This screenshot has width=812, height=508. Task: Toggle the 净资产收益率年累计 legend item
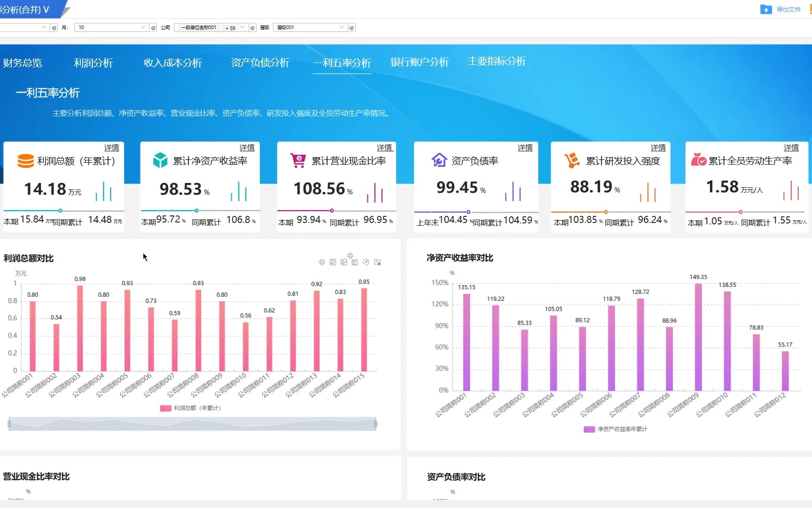[x=616, y=429]
